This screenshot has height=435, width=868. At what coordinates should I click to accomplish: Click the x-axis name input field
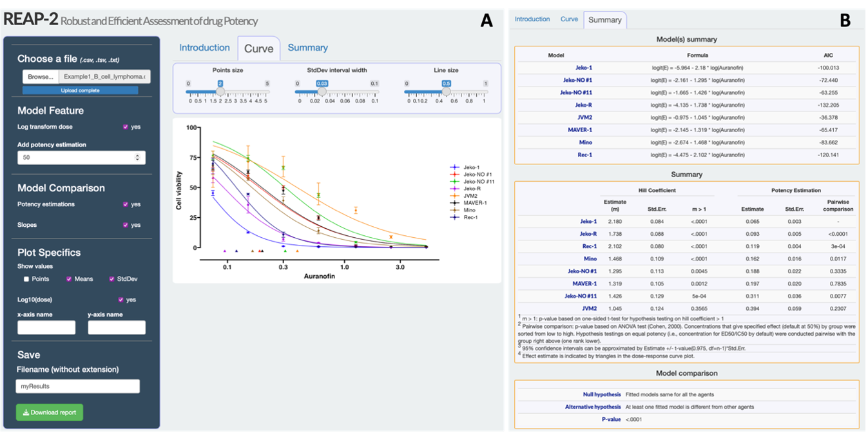pyautogui.click(x=46, y=327)
